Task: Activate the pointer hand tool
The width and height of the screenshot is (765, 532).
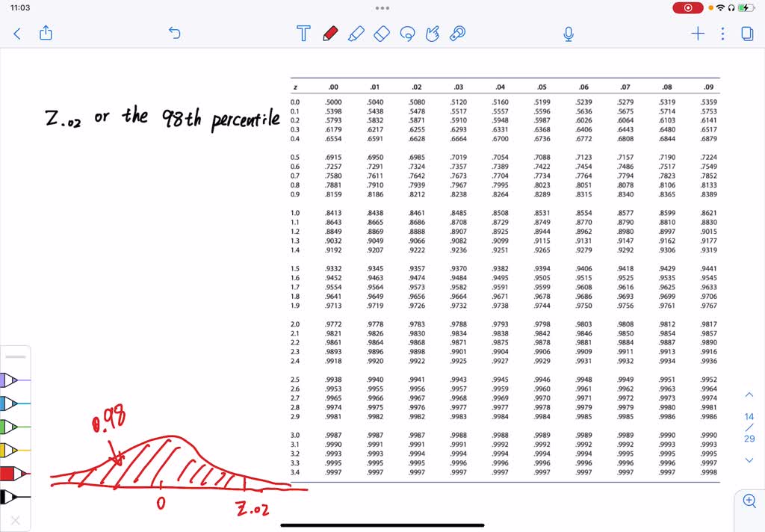Action: point(432,33)
